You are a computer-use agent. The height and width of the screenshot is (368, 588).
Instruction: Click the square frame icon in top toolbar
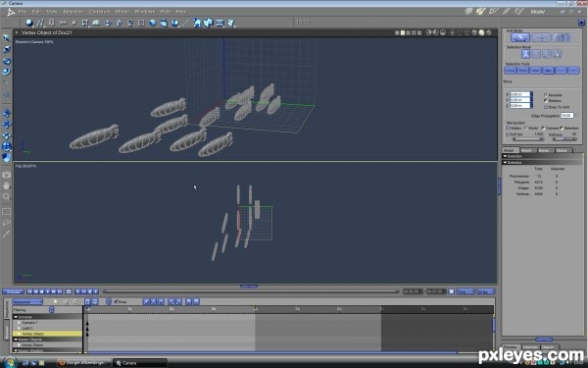click(x=141, y=23)
